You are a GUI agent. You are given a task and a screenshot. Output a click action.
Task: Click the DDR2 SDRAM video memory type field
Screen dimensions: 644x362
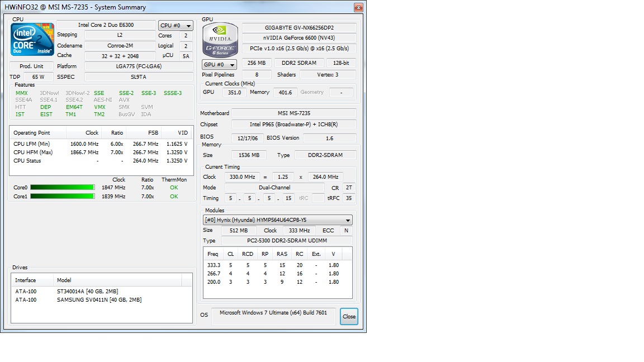pos(299,63)
